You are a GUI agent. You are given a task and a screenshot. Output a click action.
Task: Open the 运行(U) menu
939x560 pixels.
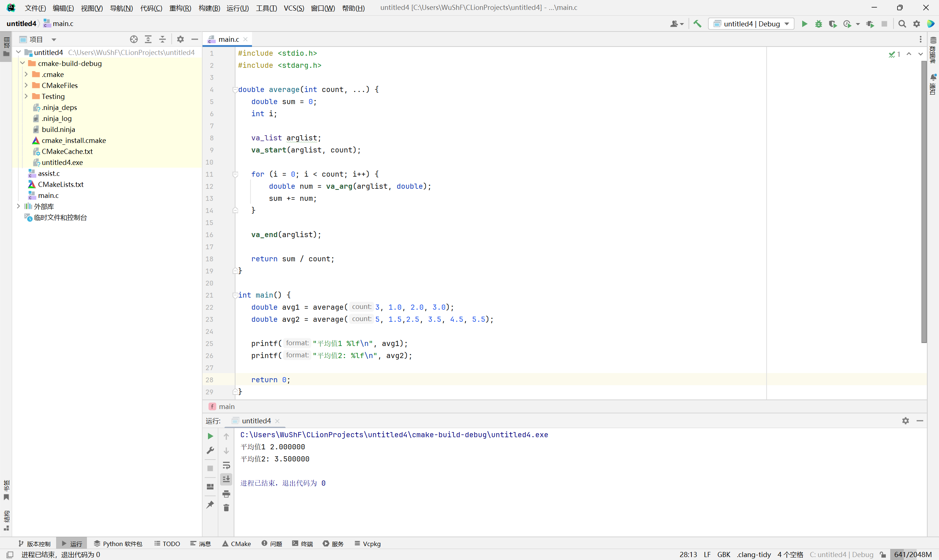237,8
